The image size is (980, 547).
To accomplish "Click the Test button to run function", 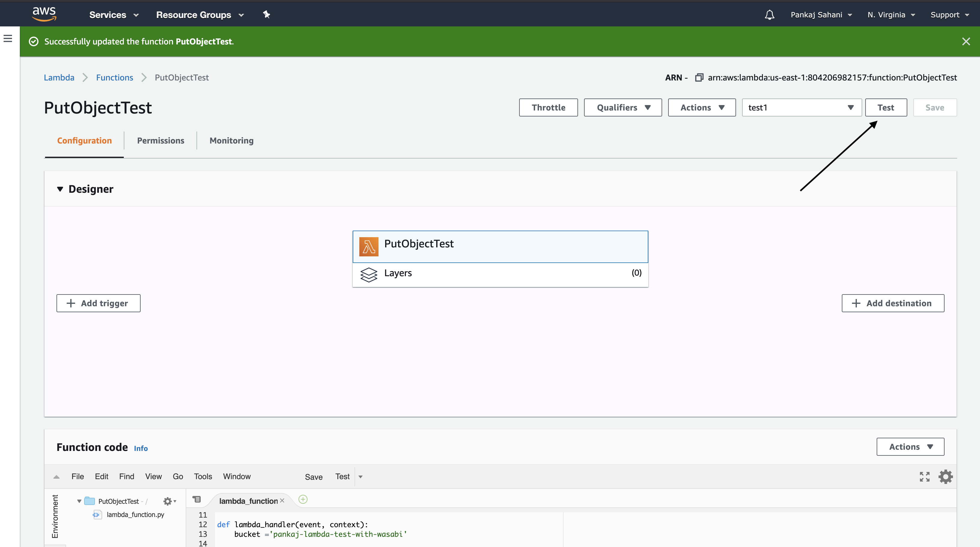I will 886,107.
